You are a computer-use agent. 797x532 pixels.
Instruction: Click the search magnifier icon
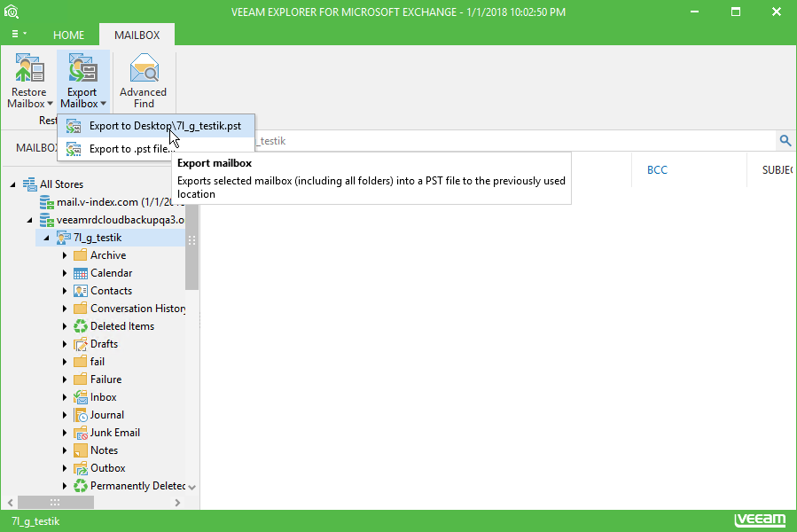pyautogui.click(x=785, y=141)
